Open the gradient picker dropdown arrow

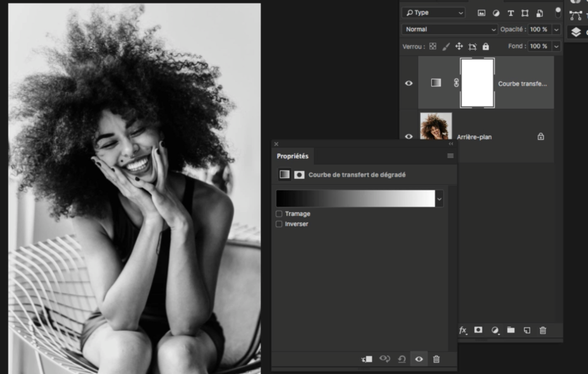point(439,199)
